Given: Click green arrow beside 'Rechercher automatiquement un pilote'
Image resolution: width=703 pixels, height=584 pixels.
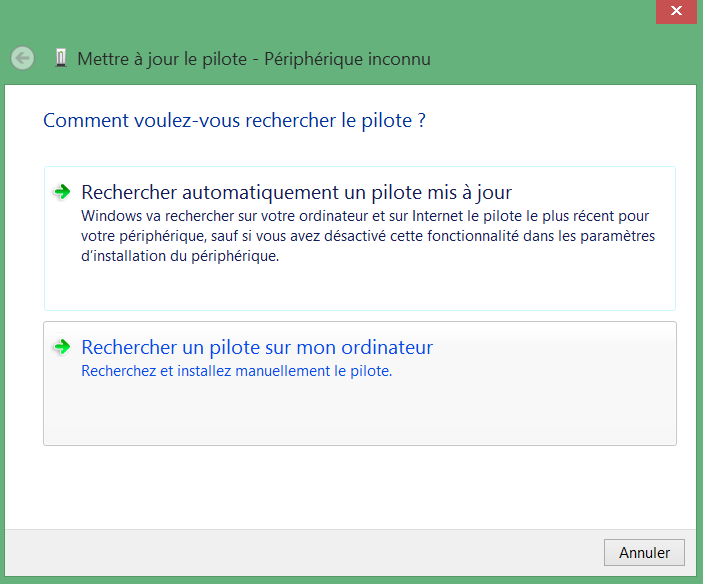Looking at the screenshot, I should tap(62, 192).
